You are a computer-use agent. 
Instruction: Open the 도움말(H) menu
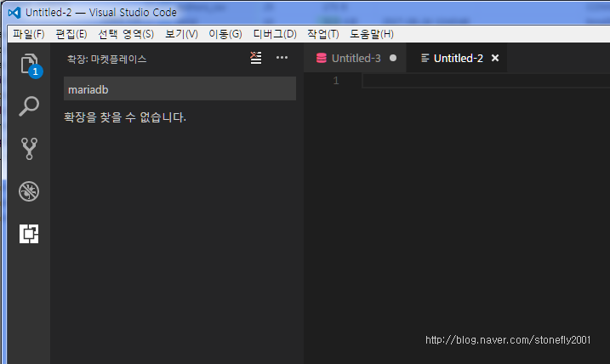point(372,34)
